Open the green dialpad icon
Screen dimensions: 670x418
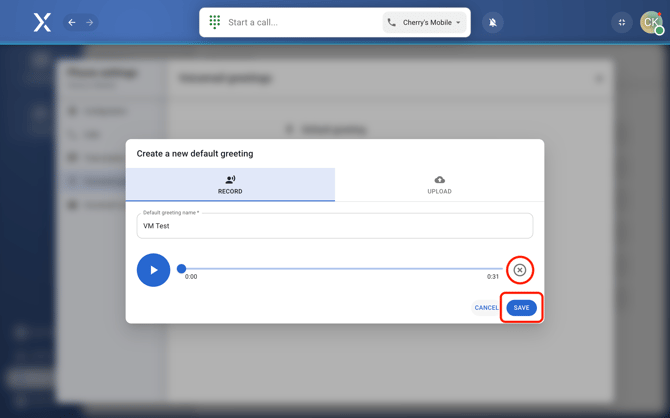[215, 22]
